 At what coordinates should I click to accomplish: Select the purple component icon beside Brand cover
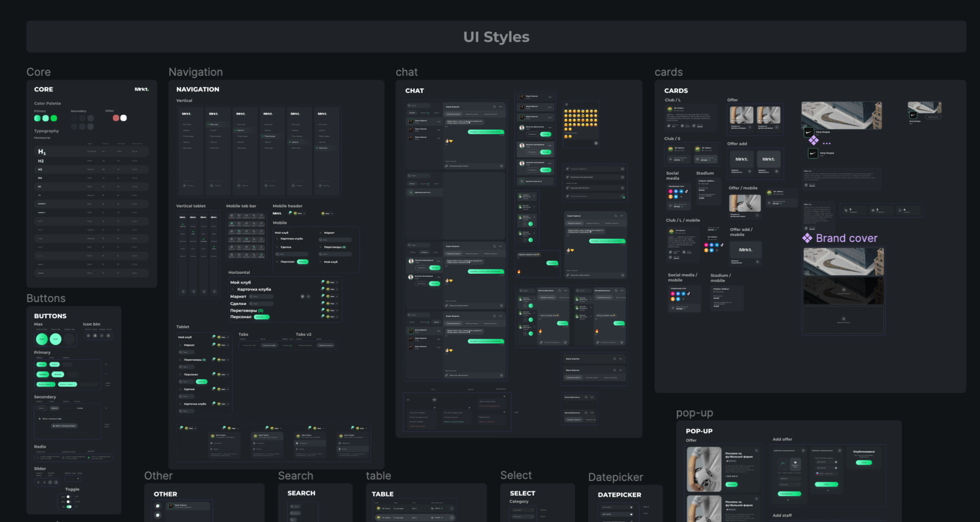(x=807, y=238)
